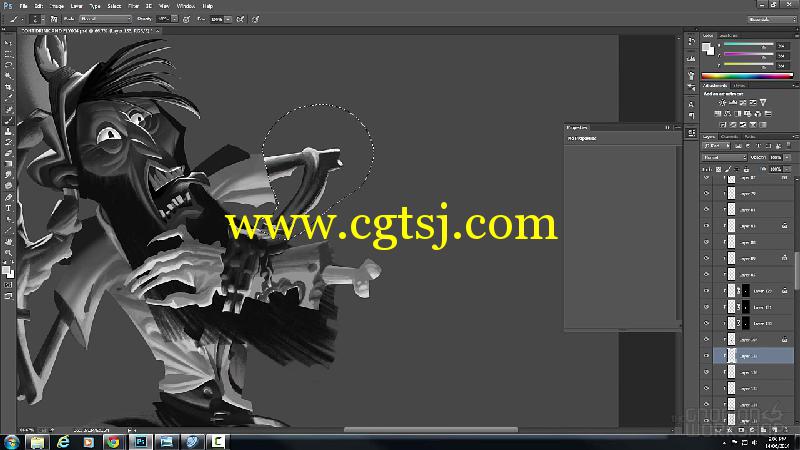Open the Flow dropdown arrow
The width and height of the screenshot is (800, 450).
pos(228,19)
